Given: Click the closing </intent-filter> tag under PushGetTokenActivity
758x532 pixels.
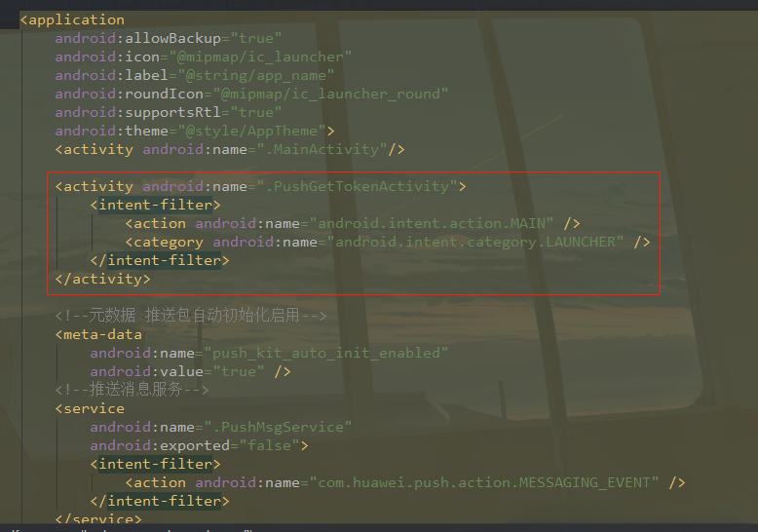Looking at the screenshot, I should [160, 261].
